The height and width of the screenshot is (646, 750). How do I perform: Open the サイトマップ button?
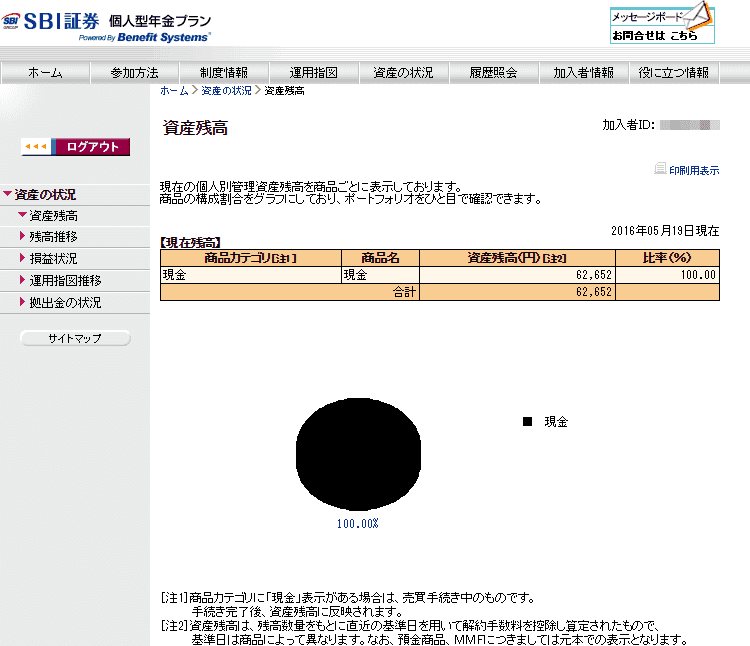[75, 338]
